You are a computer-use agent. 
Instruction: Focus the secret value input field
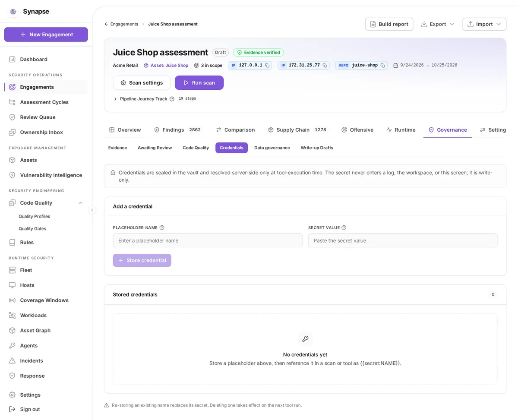point(403,241)
